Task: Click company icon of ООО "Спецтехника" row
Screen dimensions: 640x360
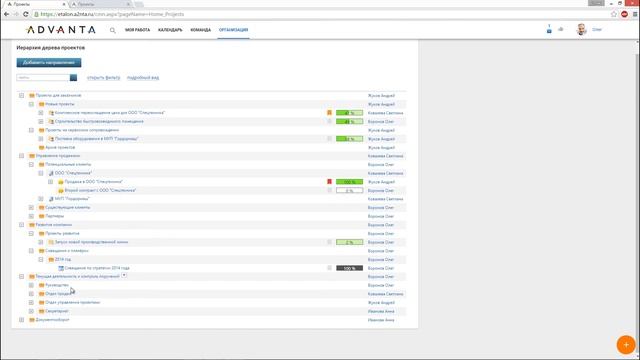Action: (51, 173)
